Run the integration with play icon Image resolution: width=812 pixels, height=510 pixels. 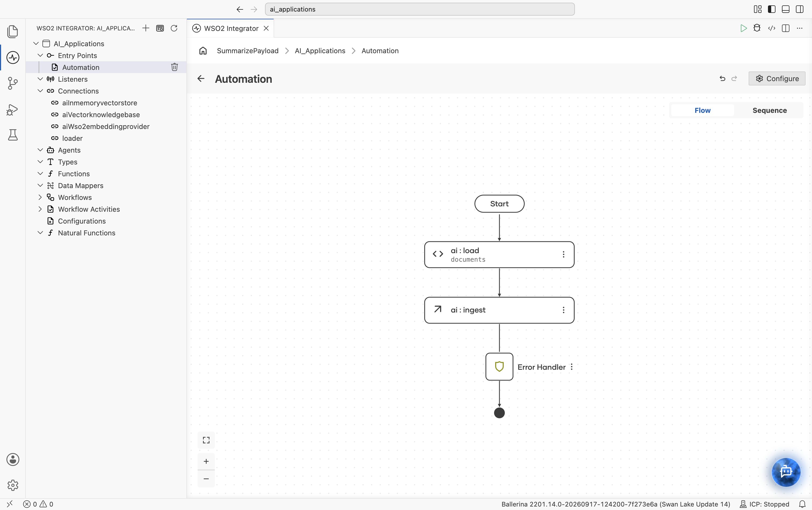coord(744,28)
